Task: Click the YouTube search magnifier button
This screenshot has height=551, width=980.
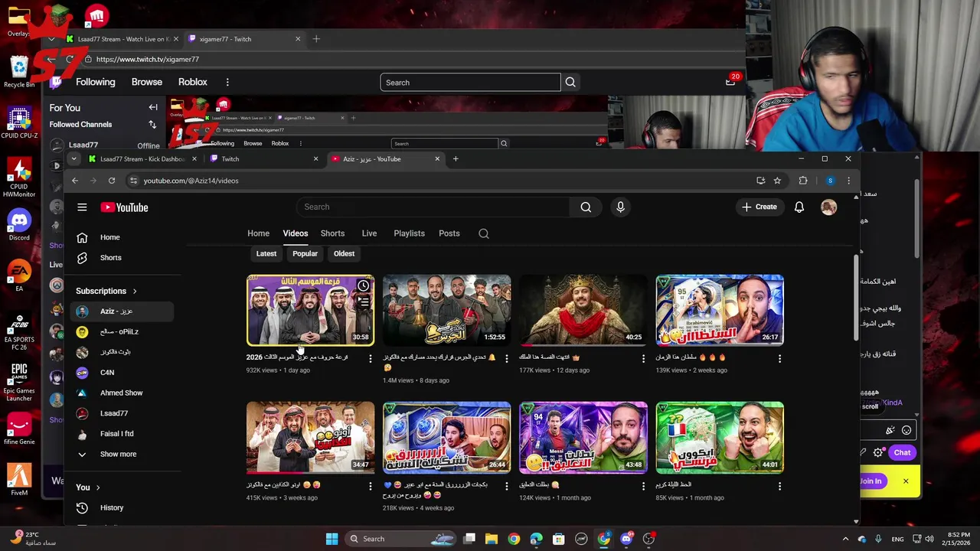Action: (x=586, y=207)
